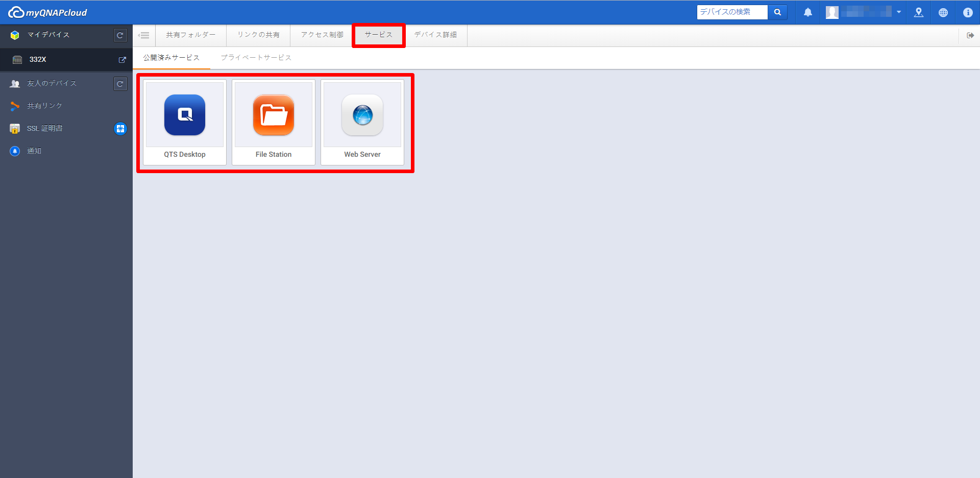Collapse the sidebar with the hamburger toggle

coord(144,35)
